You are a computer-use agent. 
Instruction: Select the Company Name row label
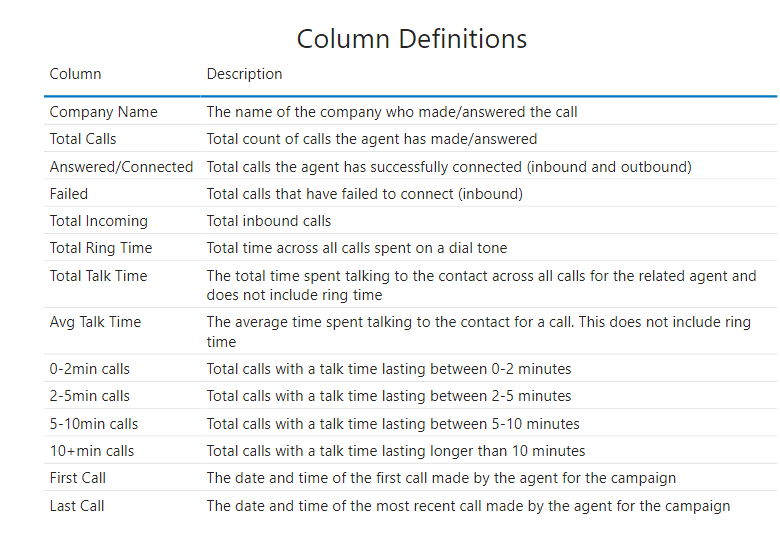103,112
